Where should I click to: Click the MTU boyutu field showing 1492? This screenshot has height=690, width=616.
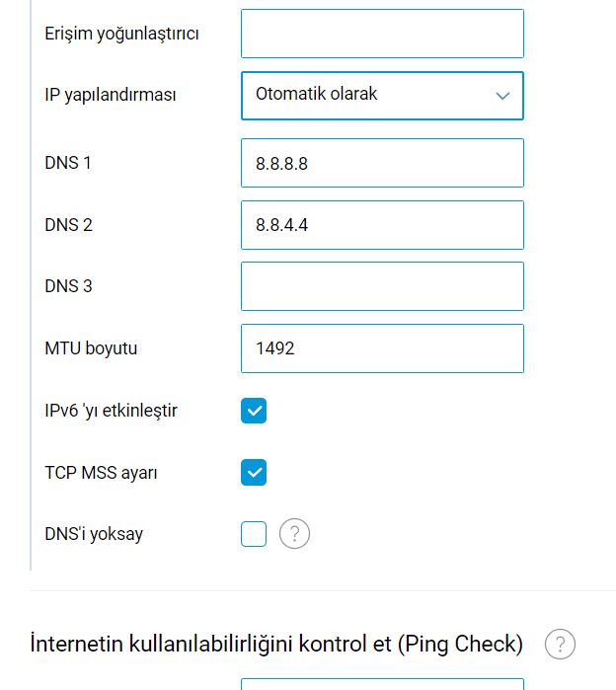coord(382,348)
